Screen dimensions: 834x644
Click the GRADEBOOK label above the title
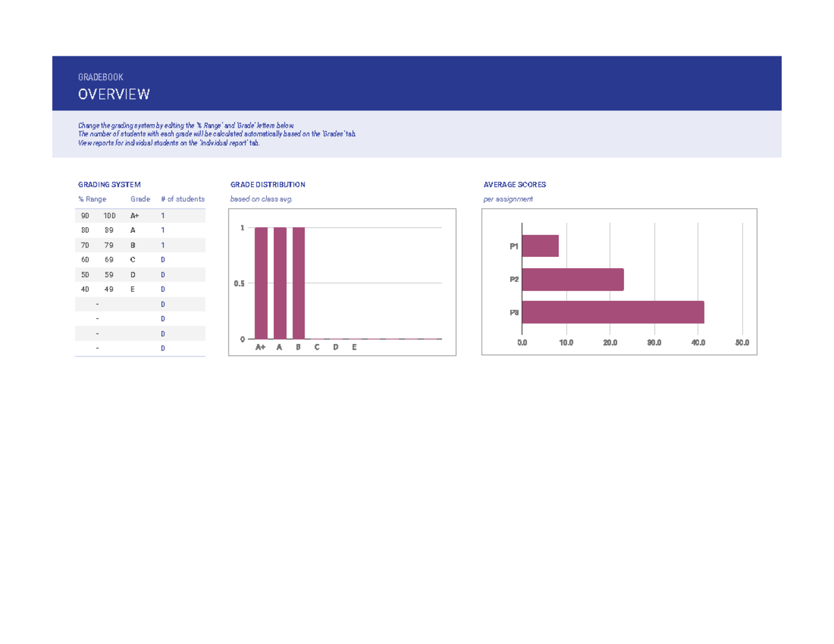click(100, 77)
